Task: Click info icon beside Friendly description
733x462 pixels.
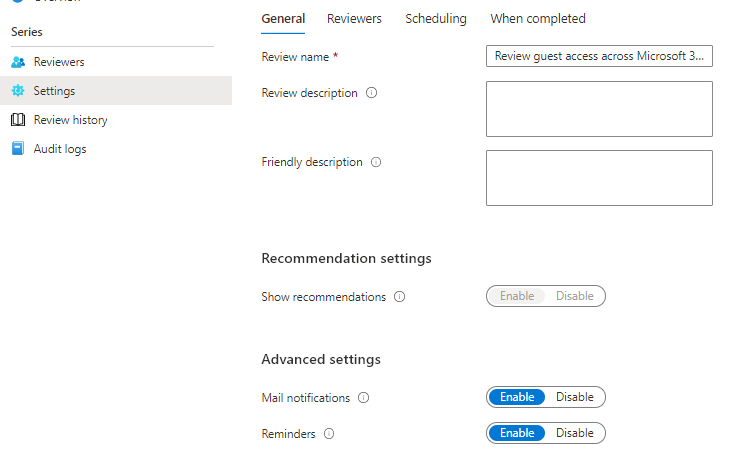Action: pyautogui.click(x=377, y=162)
